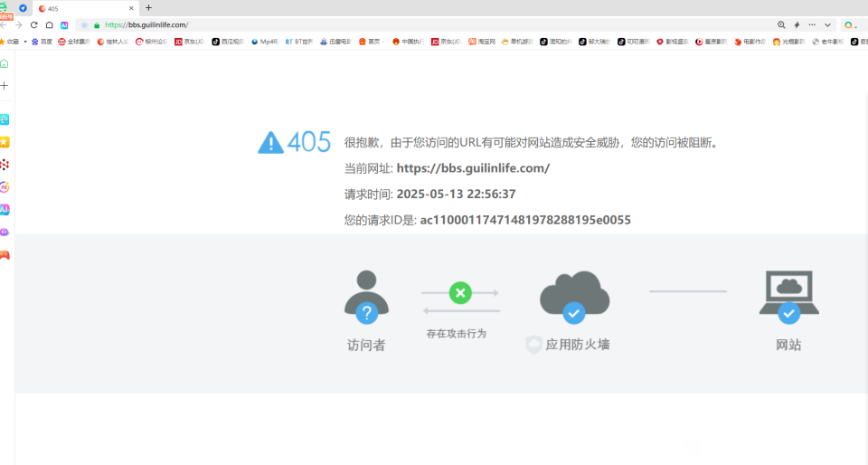
Task: Click the plus icon in the sidebar
Action: click(x=5, y=86)
